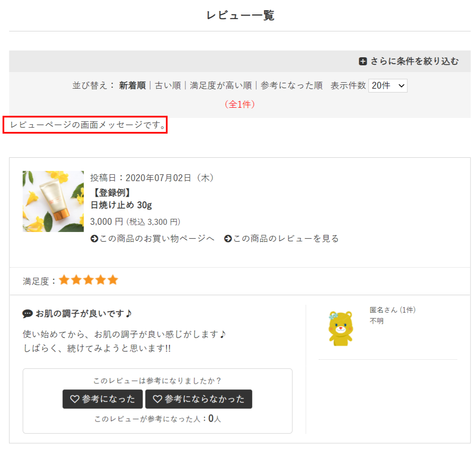This screenshot has height=450, width=476.
Task: Sort reviews by 新着順
Action: (132, 86)
